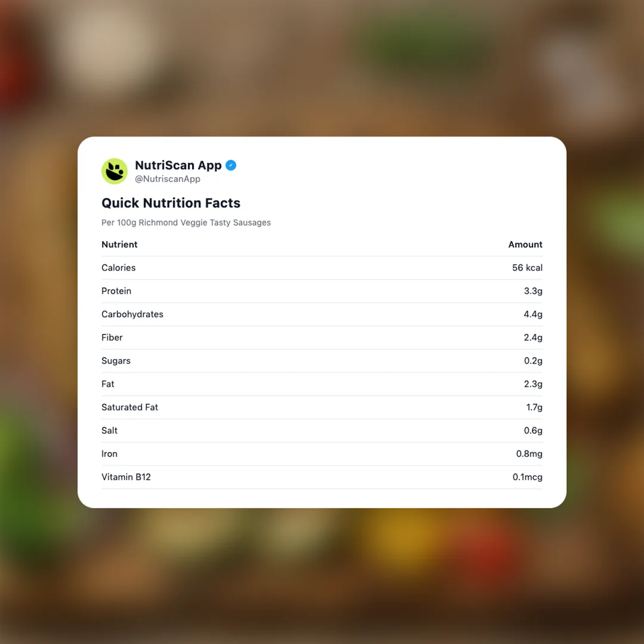Click the @NutriscanApp handle
Viewport: 644px width, 644px height.
168,179
